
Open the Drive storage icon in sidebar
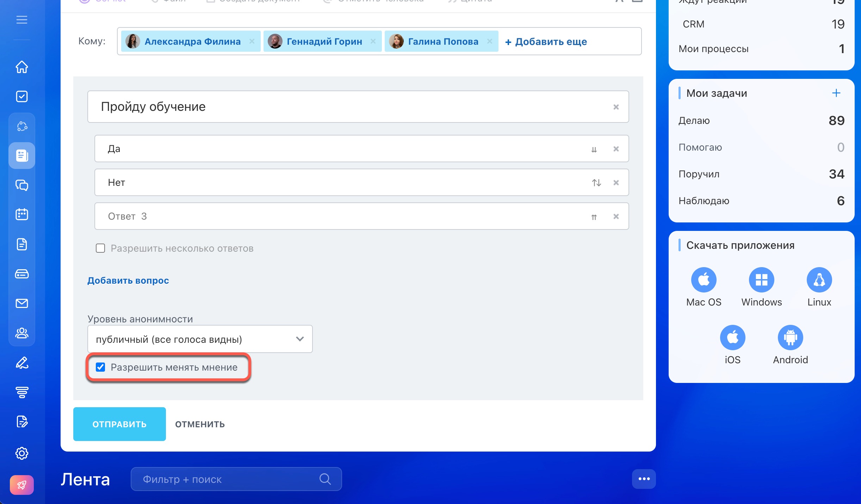point(22,274)
